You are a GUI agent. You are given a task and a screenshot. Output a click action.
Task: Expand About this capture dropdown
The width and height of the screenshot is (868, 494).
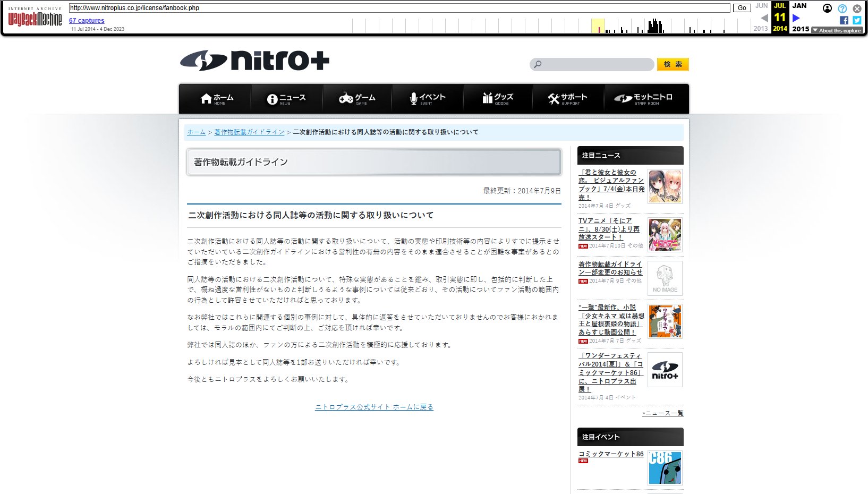(x=837, y=30)
